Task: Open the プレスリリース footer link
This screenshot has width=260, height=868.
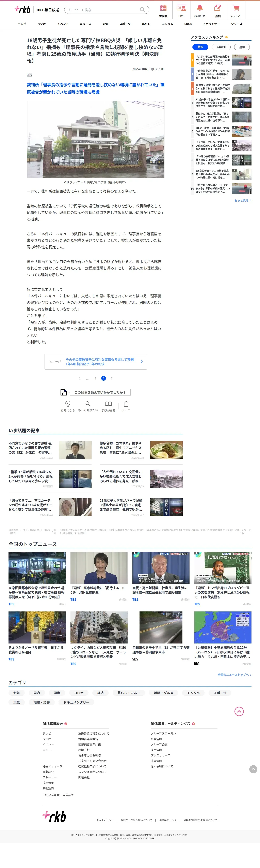Action: (x=160, y=755)
